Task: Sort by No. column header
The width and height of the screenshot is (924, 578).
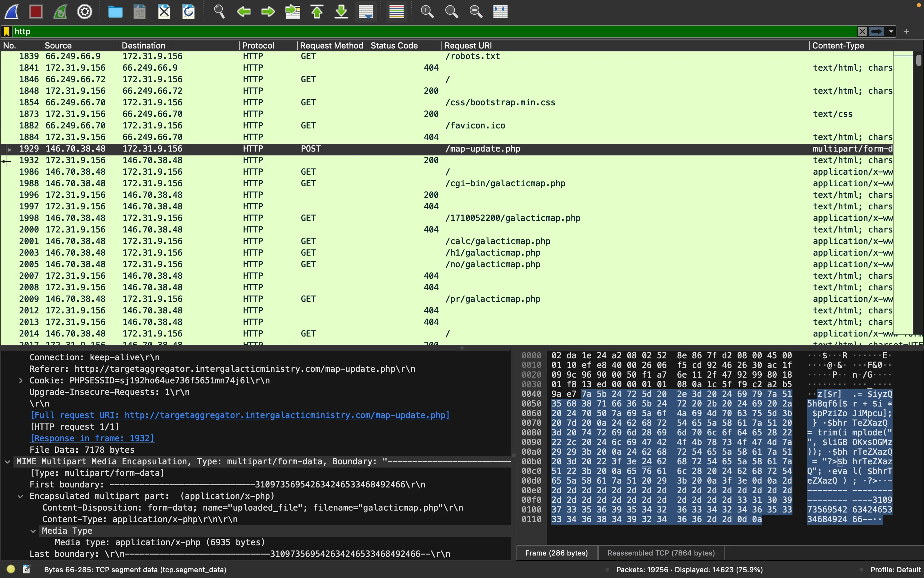Action: pos(21,46)
